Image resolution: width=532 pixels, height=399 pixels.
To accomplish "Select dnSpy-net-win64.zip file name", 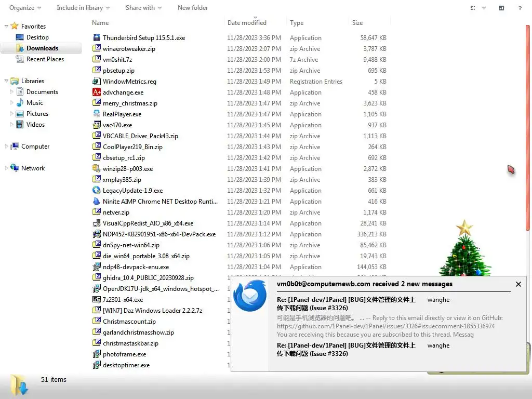I will coord(131,245).
